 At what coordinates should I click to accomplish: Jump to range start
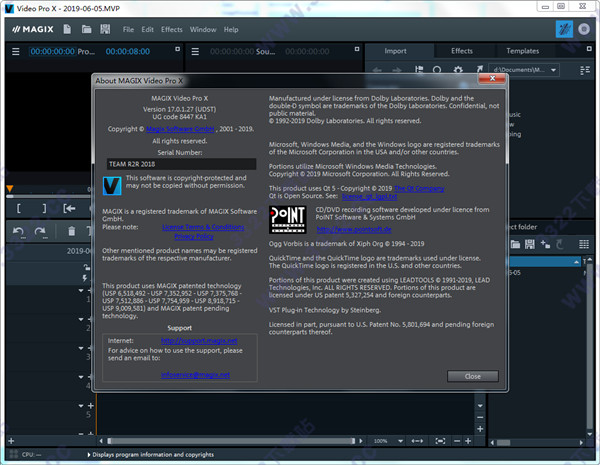click(x=69, y=208)
